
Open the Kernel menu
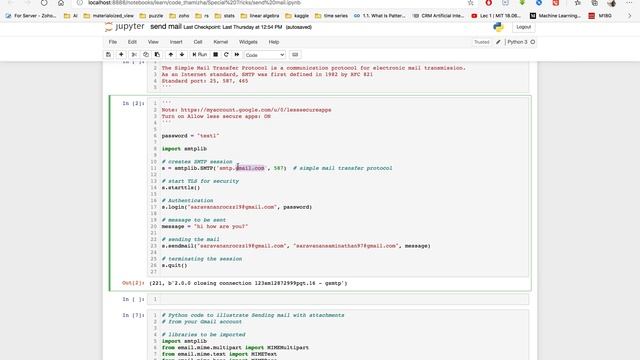[x=221, y=42]
